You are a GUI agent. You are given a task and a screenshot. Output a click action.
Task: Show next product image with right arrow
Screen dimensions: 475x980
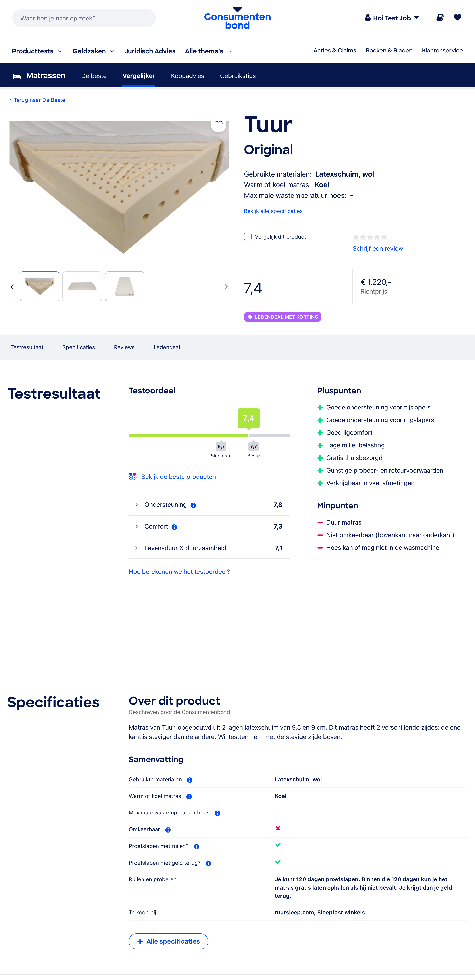(x=226, y=287)
